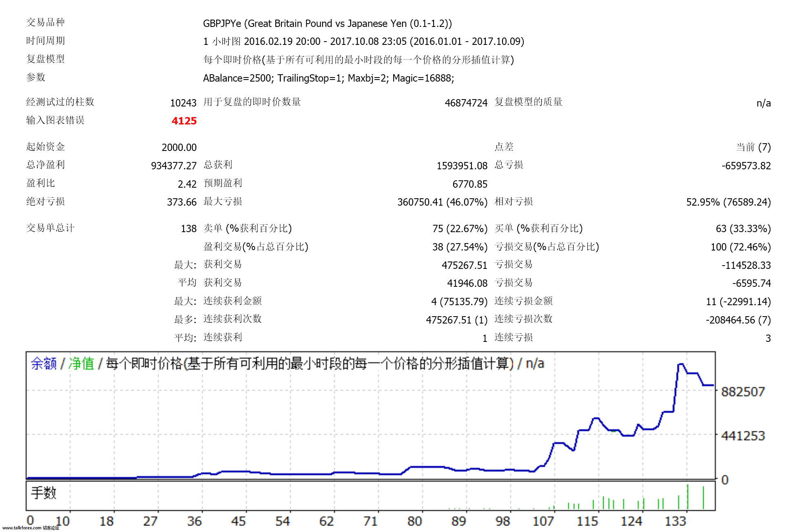Click maximal consecutive loss -208464.56 (7)

[738, 320]
